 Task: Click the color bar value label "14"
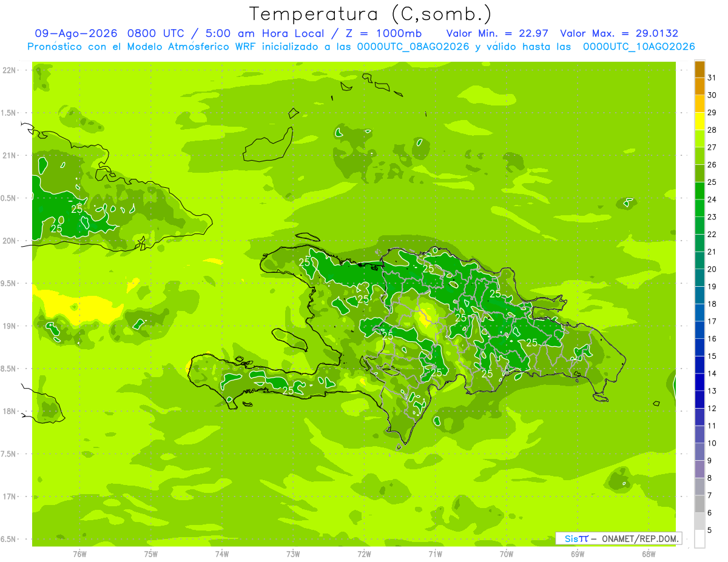coord(712,373)
